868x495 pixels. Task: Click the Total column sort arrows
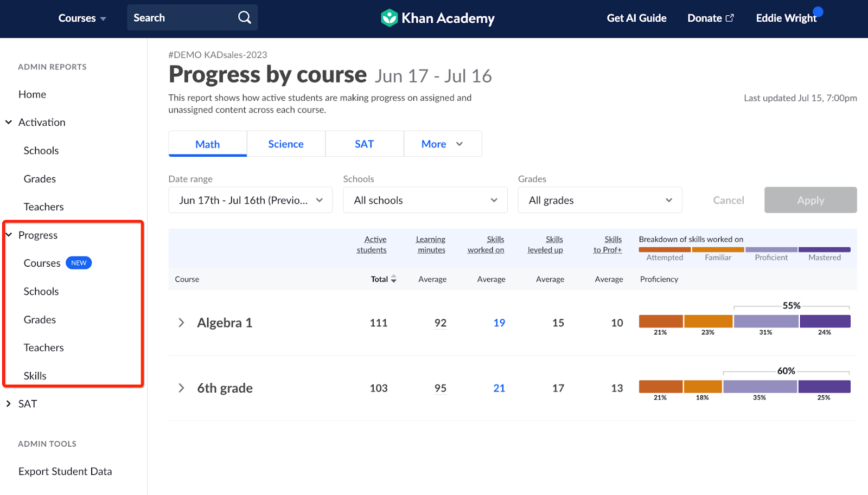tap(394, 279)
